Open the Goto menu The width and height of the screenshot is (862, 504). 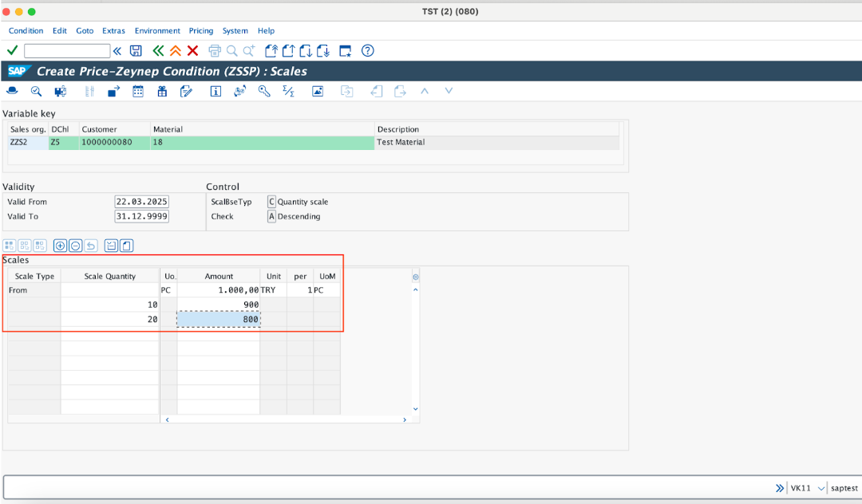pos(85,31)
